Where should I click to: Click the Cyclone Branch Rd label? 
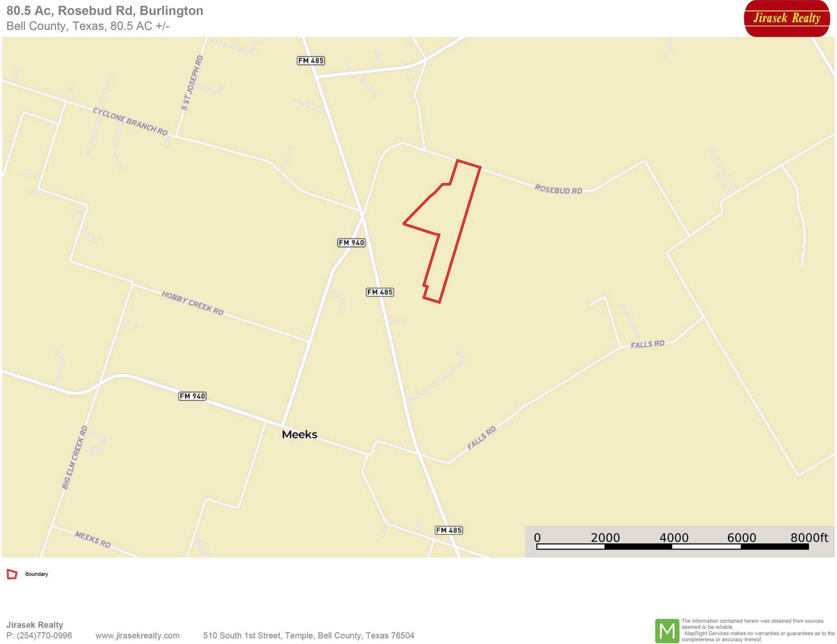130,121
